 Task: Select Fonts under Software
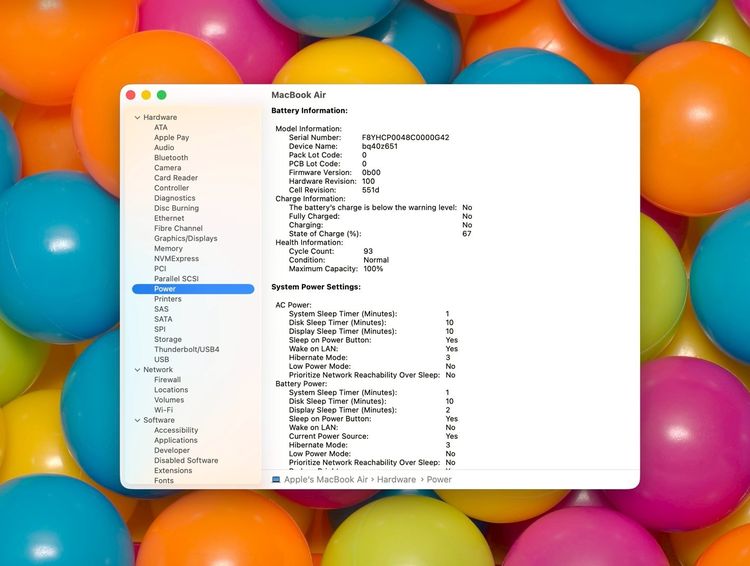pos(164,480)
